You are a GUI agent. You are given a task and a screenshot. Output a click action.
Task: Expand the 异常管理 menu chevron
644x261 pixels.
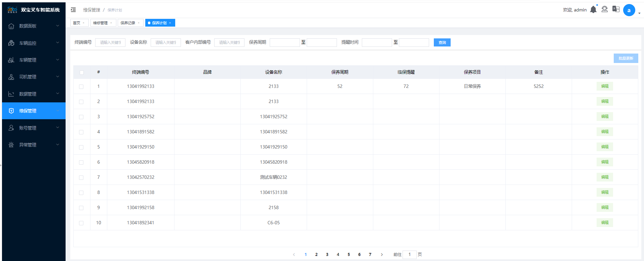[58, 144]
